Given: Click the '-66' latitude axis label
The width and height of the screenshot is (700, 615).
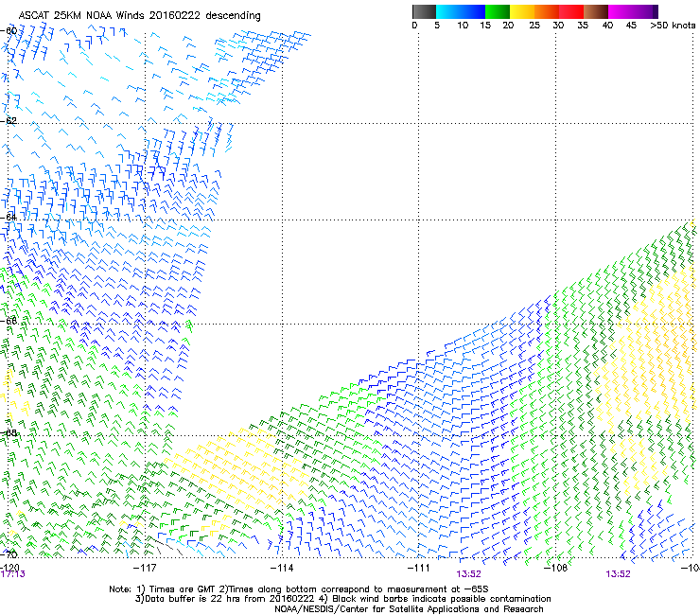Looking at the screenshot, I should point(9,321).
